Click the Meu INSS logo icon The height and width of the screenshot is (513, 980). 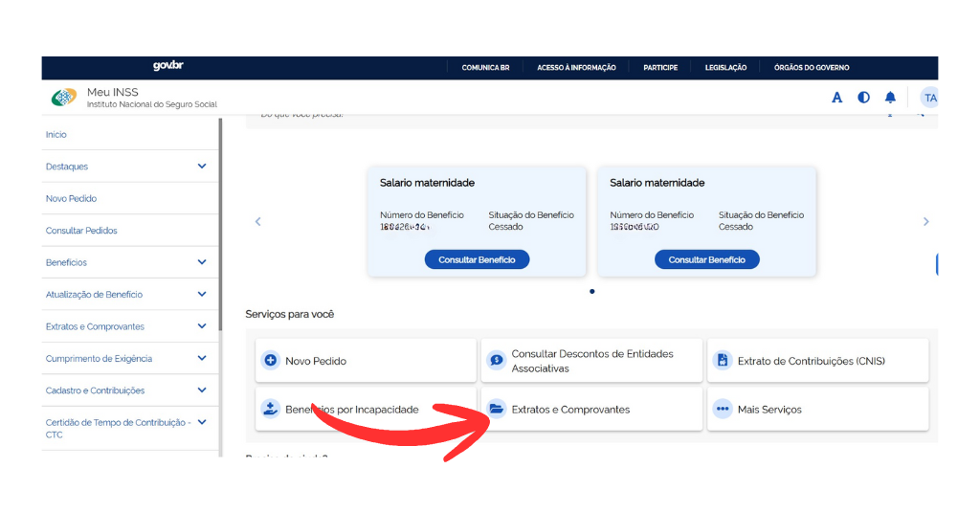[64, 98]
